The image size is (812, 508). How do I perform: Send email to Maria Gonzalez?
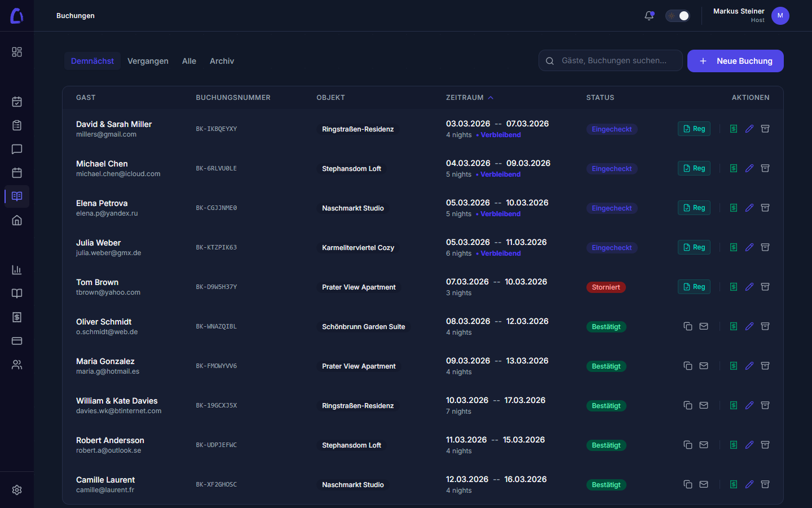[x=704, y=366]
